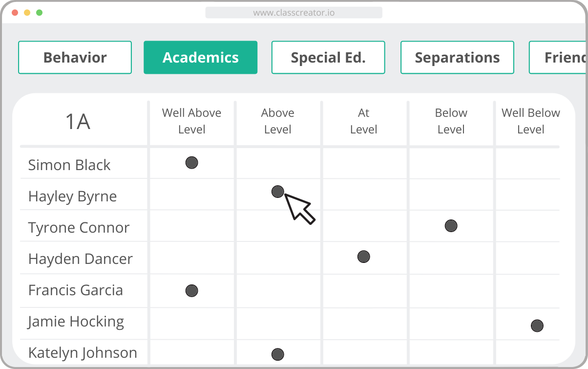
Task: Click the Well Above Level column header
Action: pos(191,121)
